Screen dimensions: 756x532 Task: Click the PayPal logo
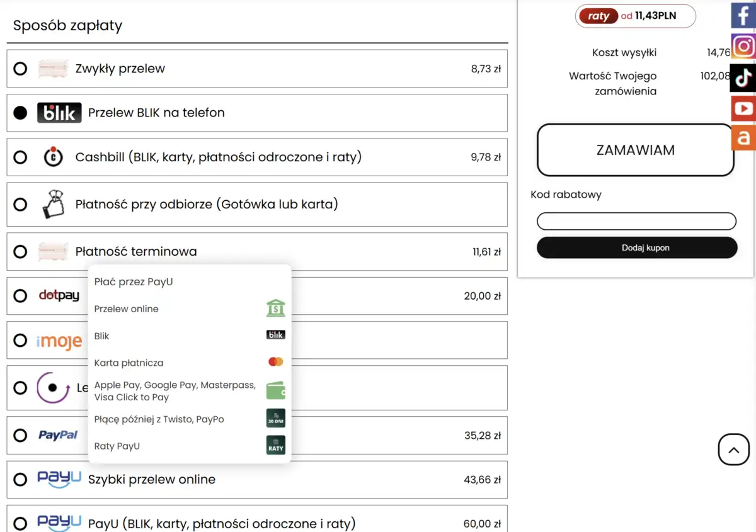58,435
